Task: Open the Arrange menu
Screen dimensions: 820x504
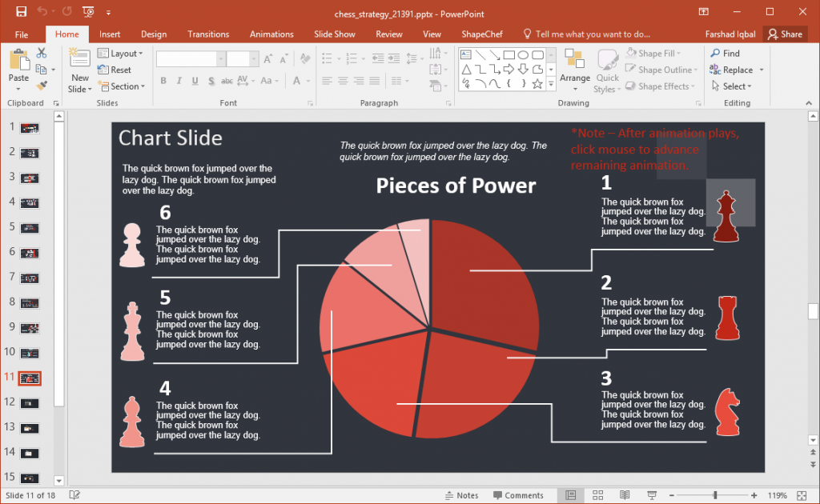Action: coord(575,71)
